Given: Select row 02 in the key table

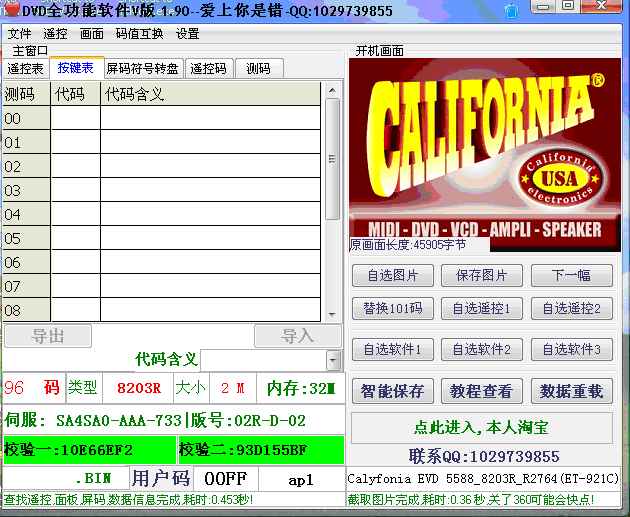Looking at the screenshot, I should pyautogui.click(x=162, y=166).
